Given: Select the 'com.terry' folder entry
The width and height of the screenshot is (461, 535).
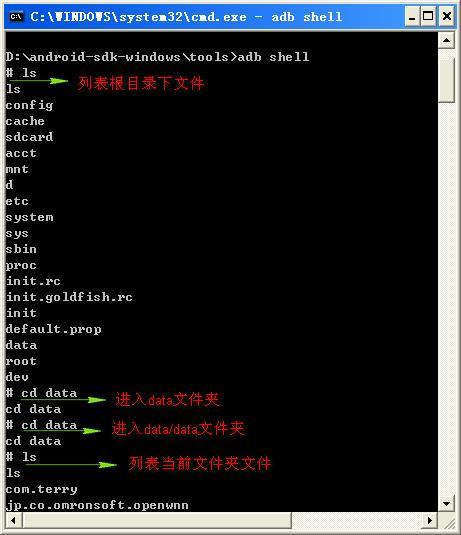Looking at the screenshot, I should [41, 490].
